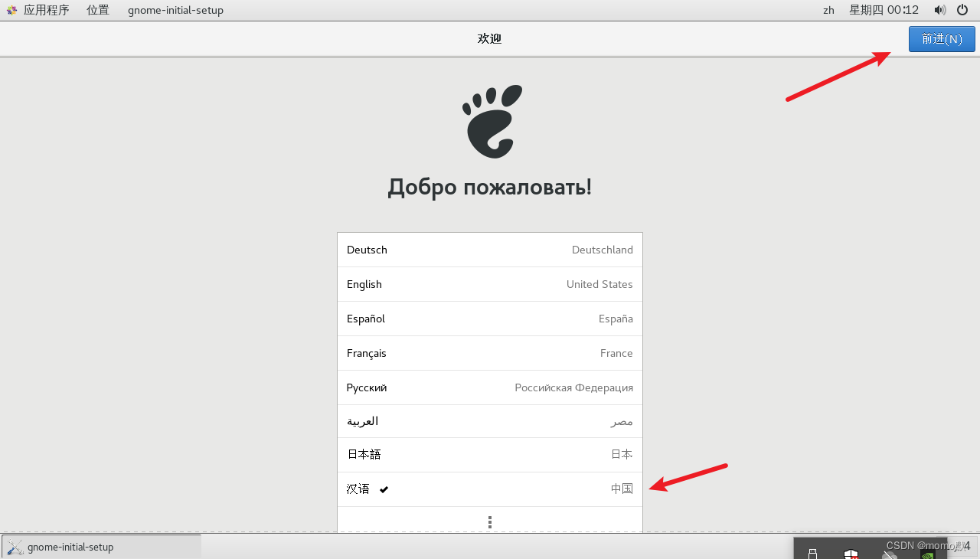This screenshot has width=980, height=559.
Task: Click the zh input source indicator
Action: point(828,10)
